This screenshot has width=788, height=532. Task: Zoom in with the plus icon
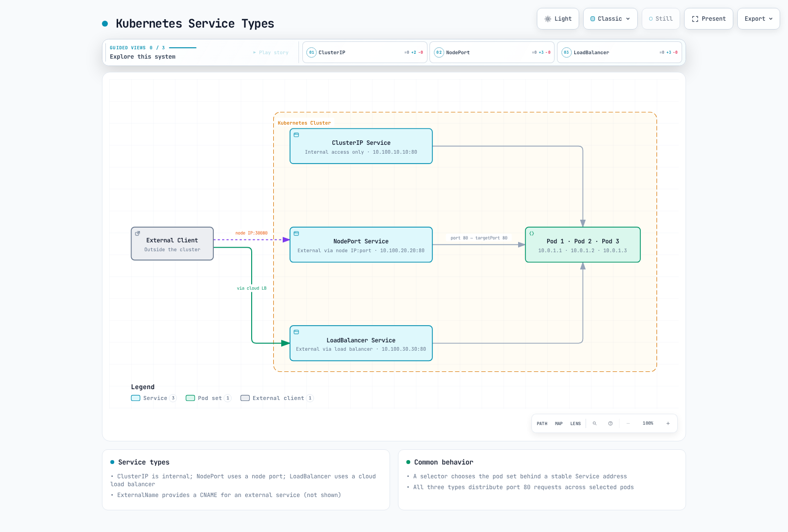[x=668, y=424]
